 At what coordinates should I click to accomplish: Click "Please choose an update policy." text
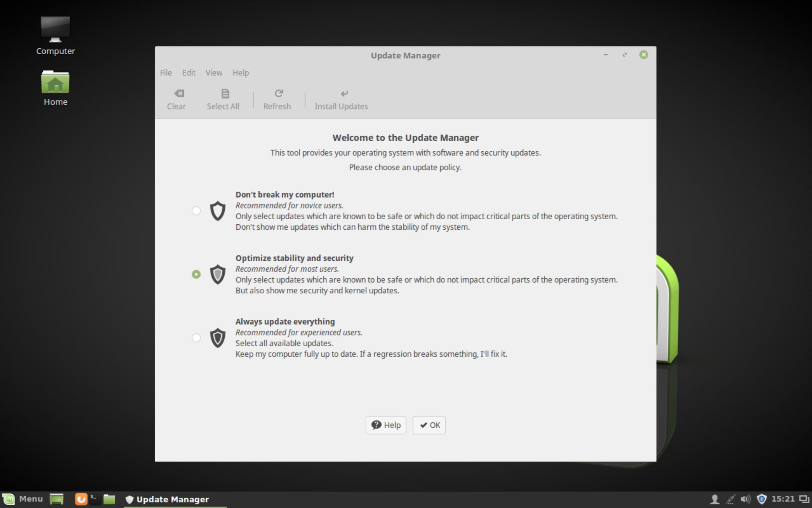(405, 167)
